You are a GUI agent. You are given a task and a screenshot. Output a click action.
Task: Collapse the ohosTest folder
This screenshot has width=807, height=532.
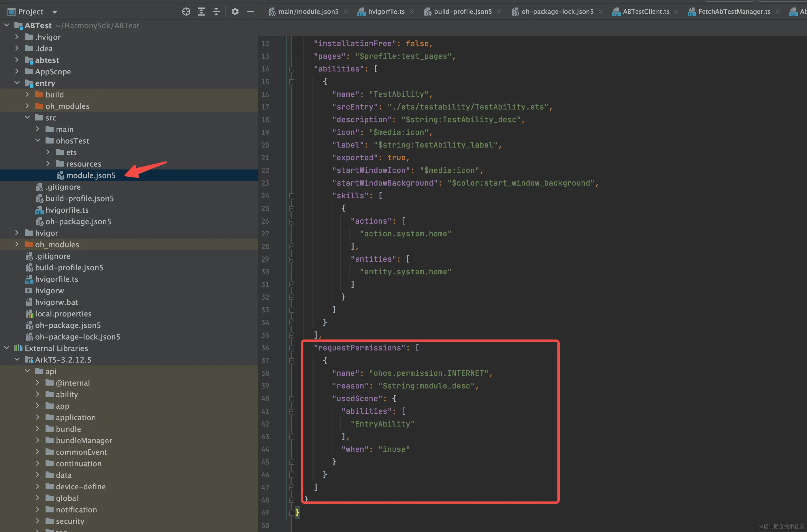coord(38,140)
